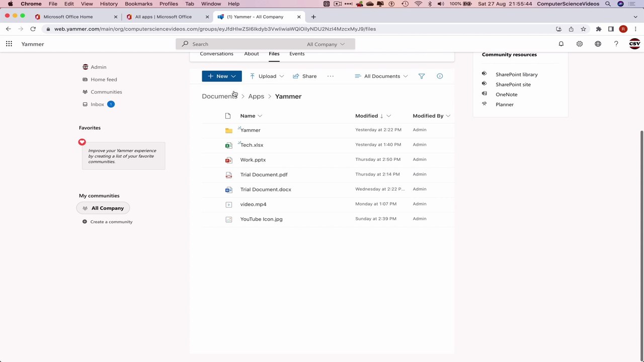Open YouTube Icon.jpg file name

tap(261, 219)
